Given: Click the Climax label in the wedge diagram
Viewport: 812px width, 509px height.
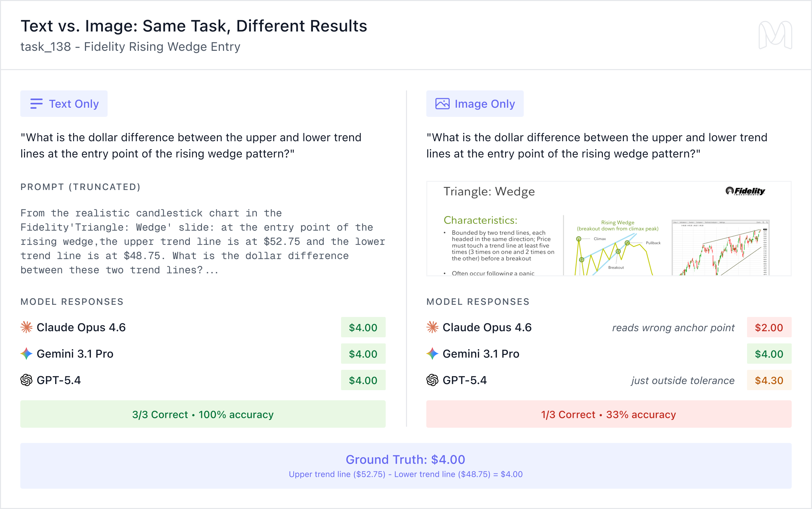Looking at the screenshot, I should [600, 239].
